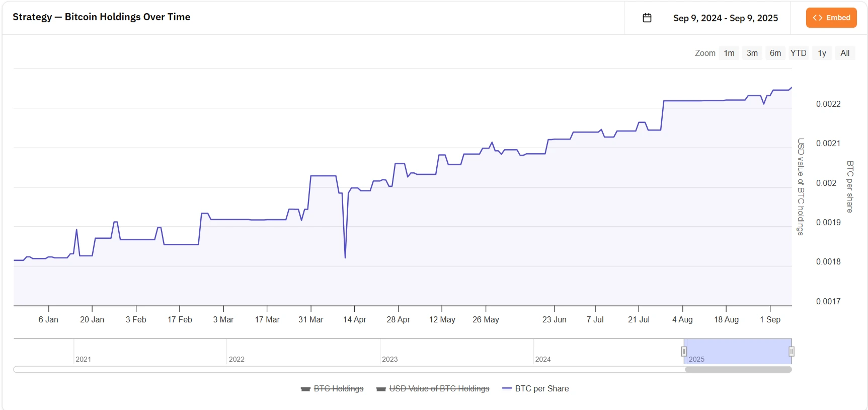Image resolution: width=868 pixels, height=410 pixels.
Task: Enable USD Value of BTC Holdings series
Action: point(439,388)
